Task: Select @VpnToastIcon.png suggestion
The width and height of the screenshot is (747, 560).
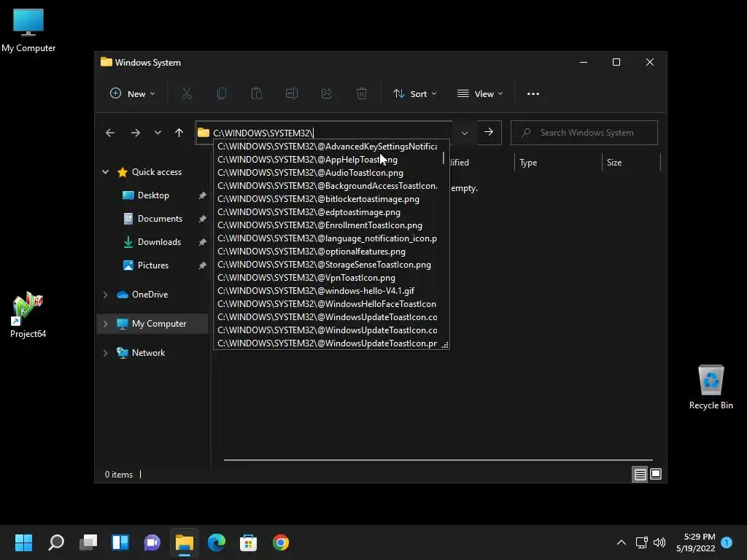Action: click(328, 278)
